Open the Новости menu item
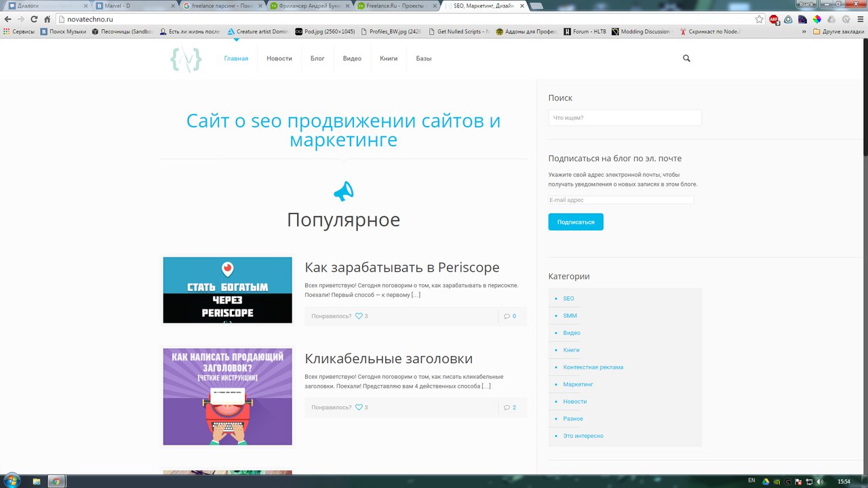Screen dimensions: 868x488 tap(279, 58)
